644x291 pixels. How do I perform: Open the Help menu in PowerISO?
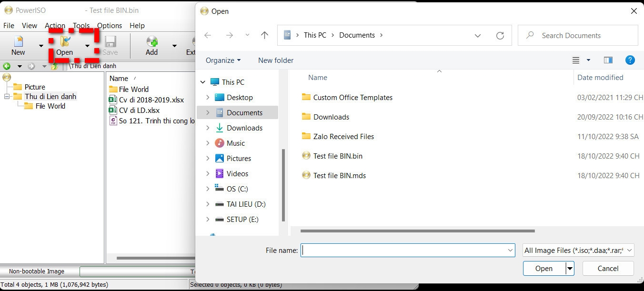(137, 26)
